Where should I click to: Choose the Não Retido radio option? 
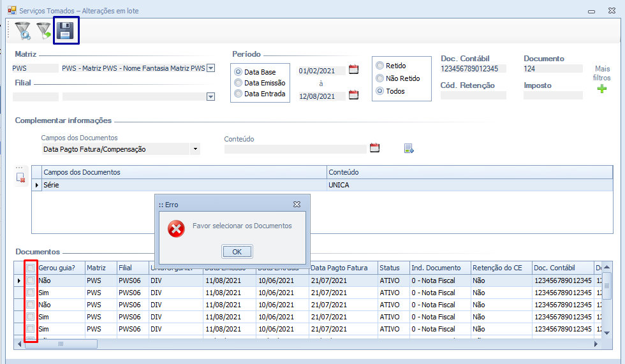click(x=380, y=78)
